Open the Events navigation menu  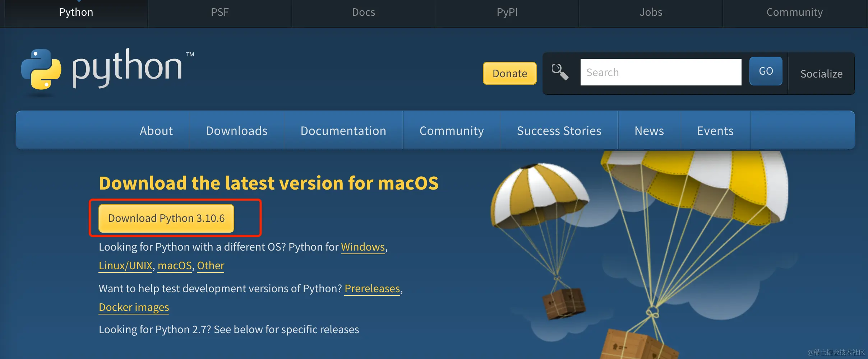tap(715, 131)
